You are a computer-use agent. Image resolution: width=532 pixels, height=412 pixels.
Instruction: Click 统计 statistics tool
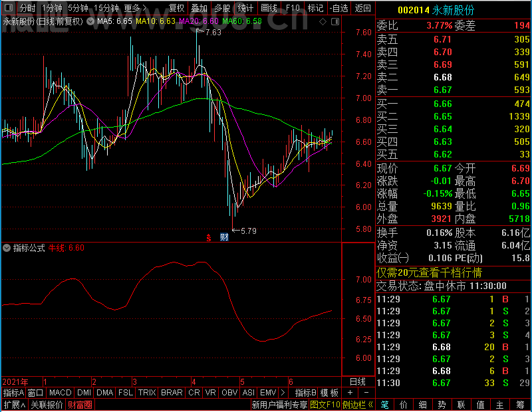[245, 8]
